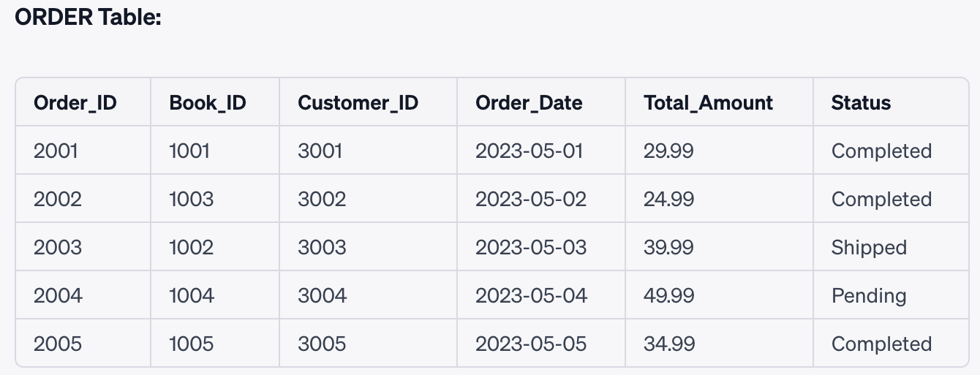
Task: Click the amount cell 34.99
Action: click(x=668, y=344)
